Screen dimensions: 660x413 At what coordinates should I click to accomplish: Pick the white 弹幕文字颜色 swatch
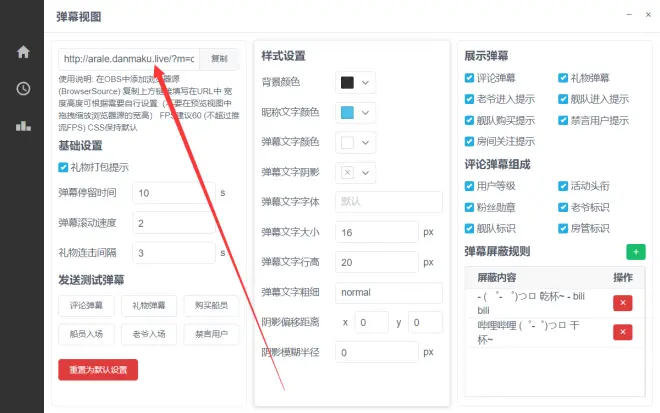click(x=347, y=143)
